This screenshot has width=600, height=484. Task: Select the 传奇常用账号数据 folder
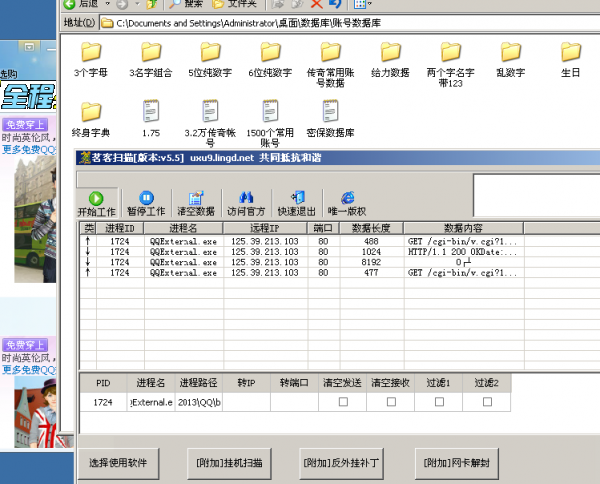[330, 64]
